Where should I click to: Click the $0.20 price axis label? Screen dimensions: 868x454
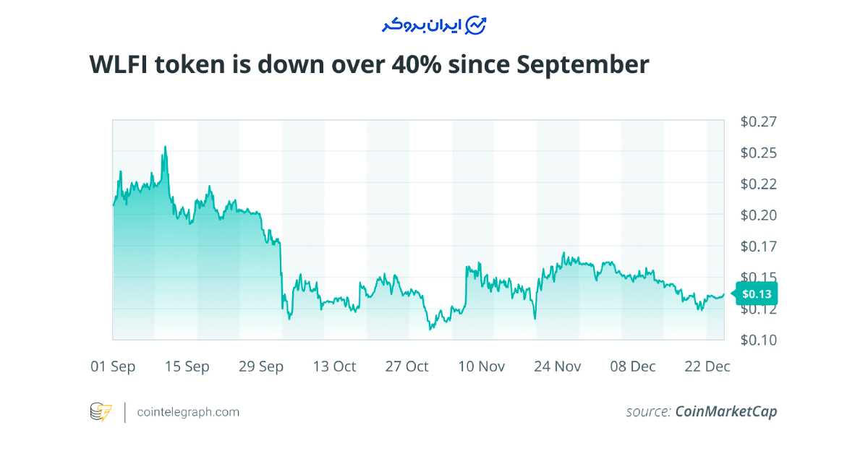(x=758, y=215)
